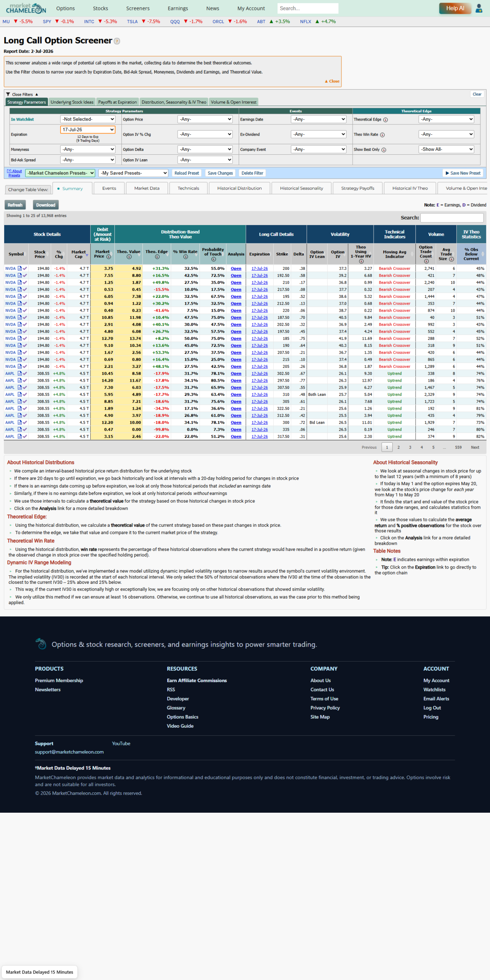Click the Next pagination button
490x980 pixels.
[x=475, y=447]
